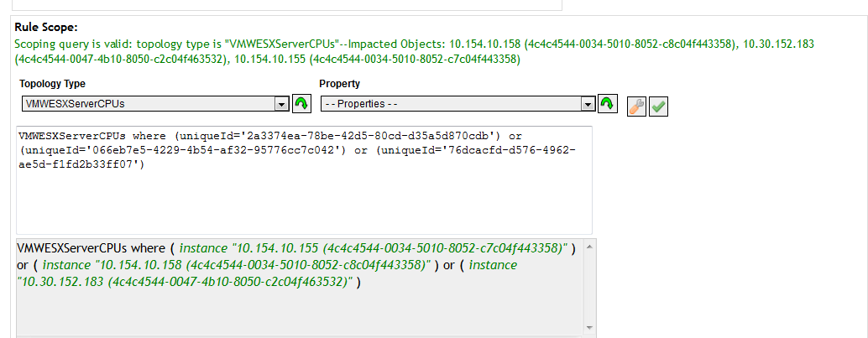Click the 10.154.10.158 instance in results
Viewport: 868px width, 338px height.
tap(237, 265)
